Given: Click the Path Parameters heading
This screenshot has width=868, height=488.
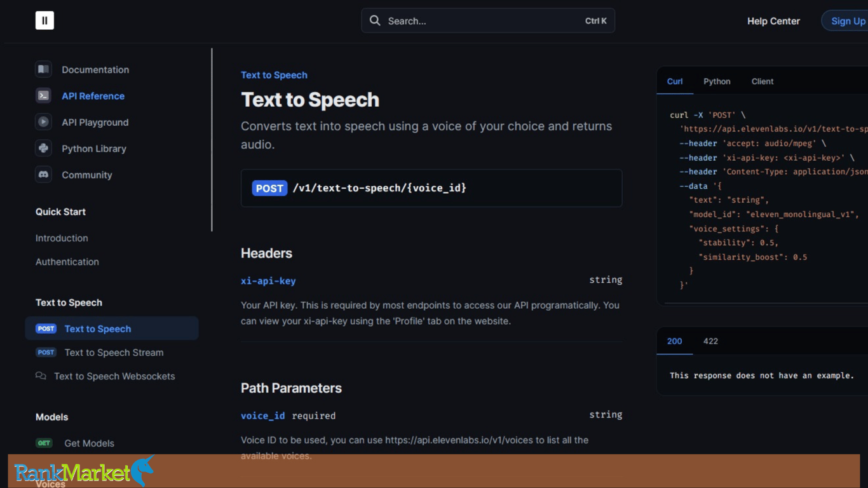Looking at the screenshot, I should 291,388.
